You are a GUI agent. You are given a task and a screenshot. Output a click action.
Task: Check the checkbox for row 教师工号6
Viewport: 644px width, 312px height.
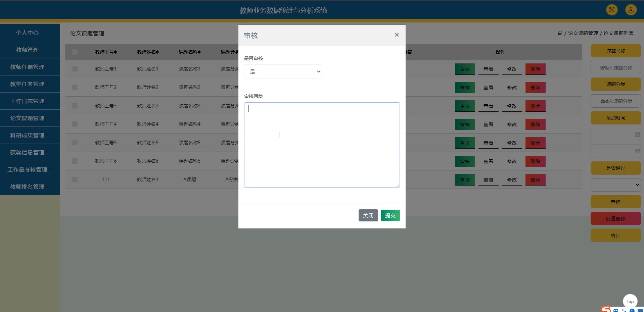click(75, 161)
